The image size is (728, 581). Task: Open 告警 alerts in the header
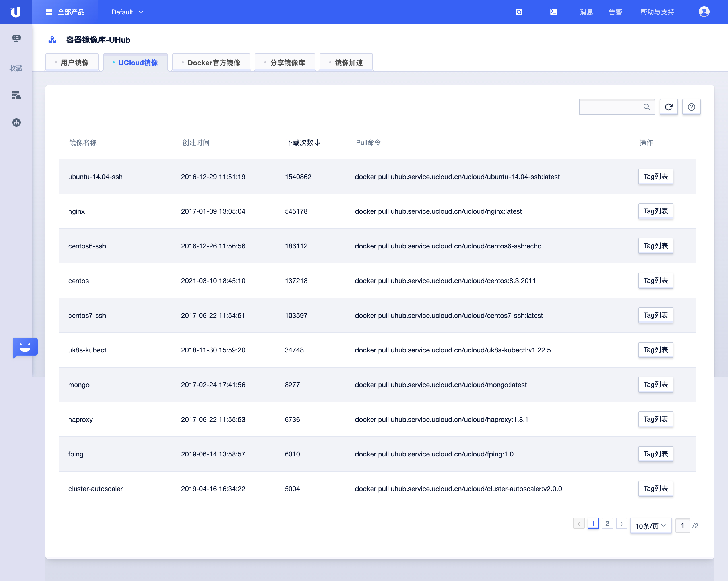615,12
